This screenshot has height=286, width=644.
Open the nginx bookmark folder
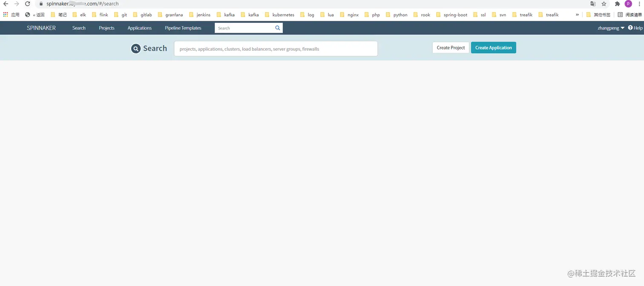tap(349, 14)
